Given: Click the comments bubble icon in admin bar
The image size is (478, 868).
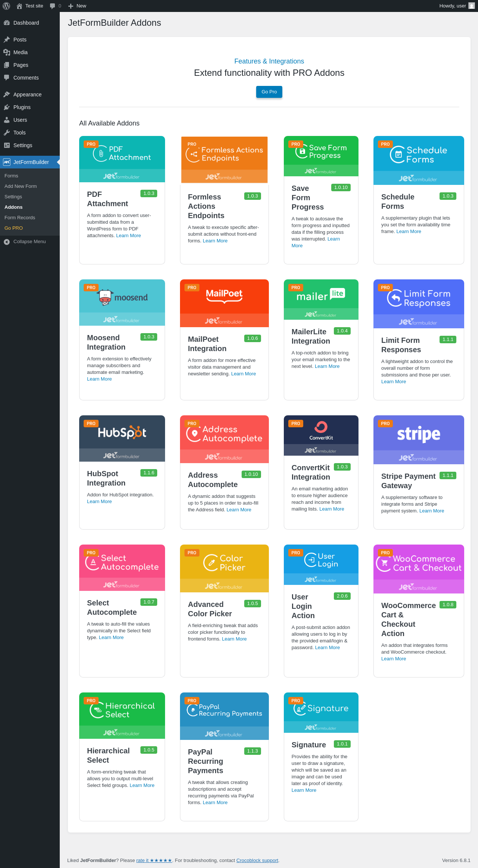Looking at the screenshot, I should tap(52, 6).
